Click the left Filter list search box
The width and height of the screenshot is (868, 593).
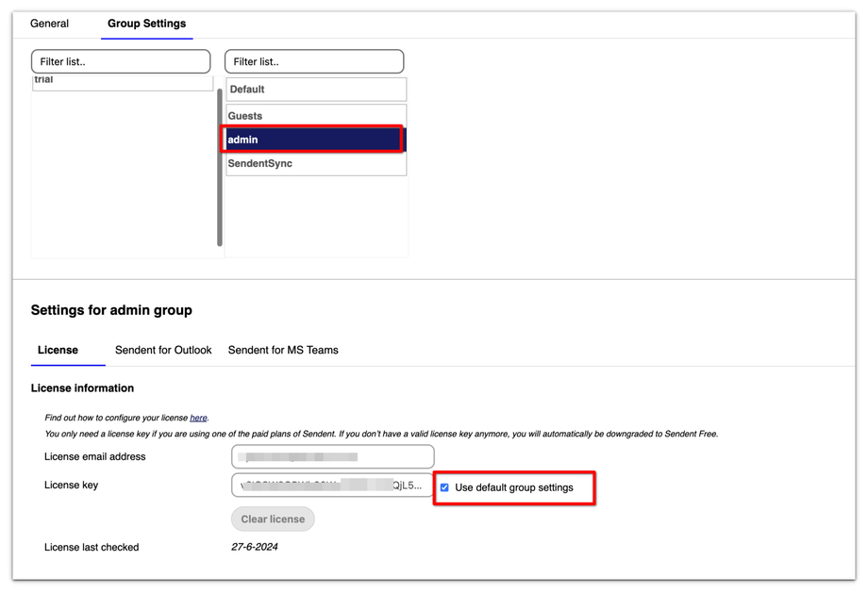pos(121,62)
